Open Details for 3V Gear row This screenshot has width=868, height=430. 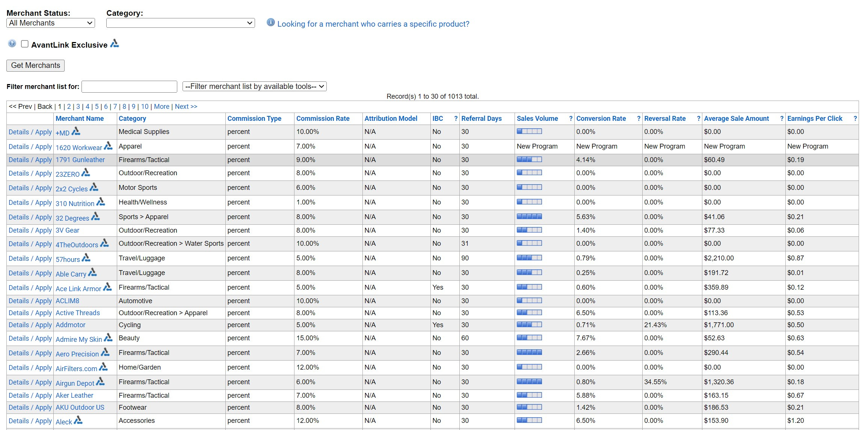[19, 230]
